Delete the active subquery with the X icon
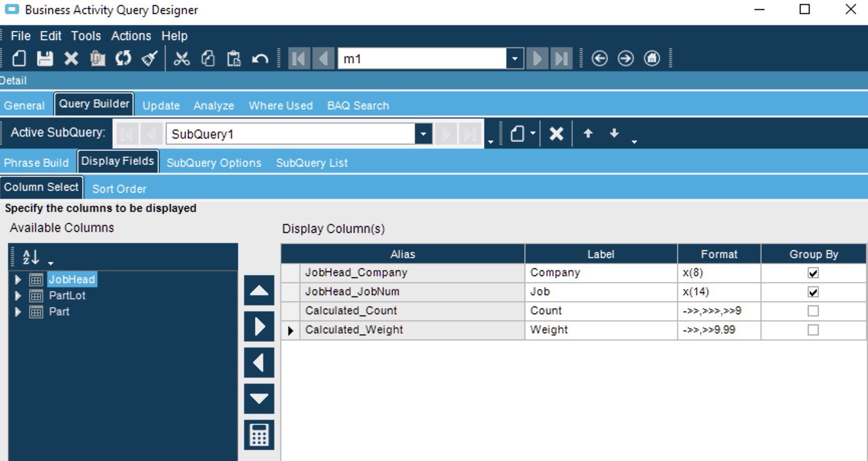The height and width of the screenshot is (461, 868). [556, 134]
